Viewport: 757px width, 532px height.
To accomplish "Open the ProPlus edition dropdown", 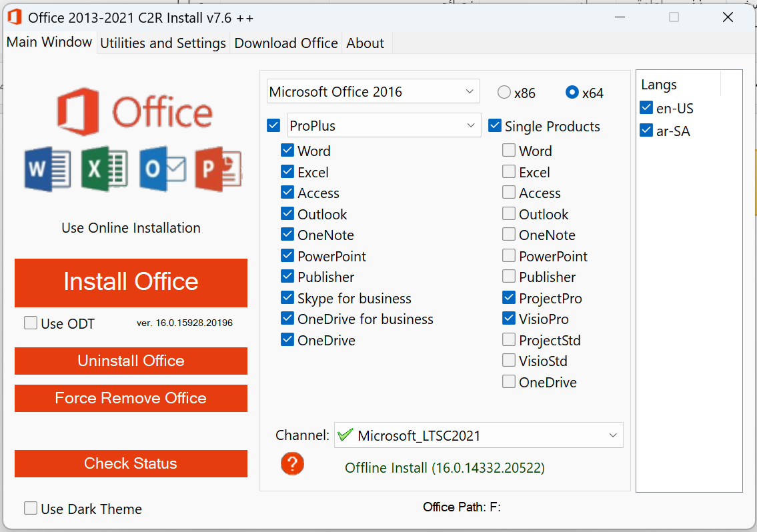I will tap(384, 125).
